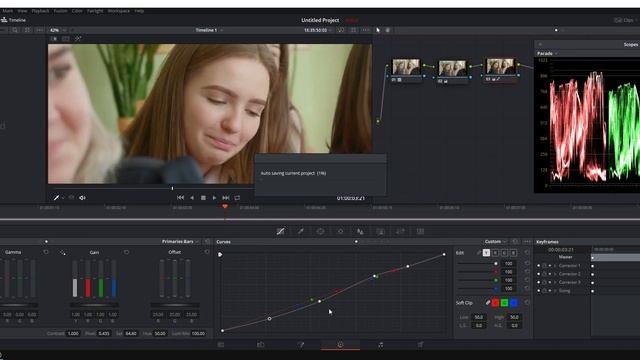Click the viewer zoom search icon
The height and width of the screenshot is (360, 640).
click(x=15, y=30)
